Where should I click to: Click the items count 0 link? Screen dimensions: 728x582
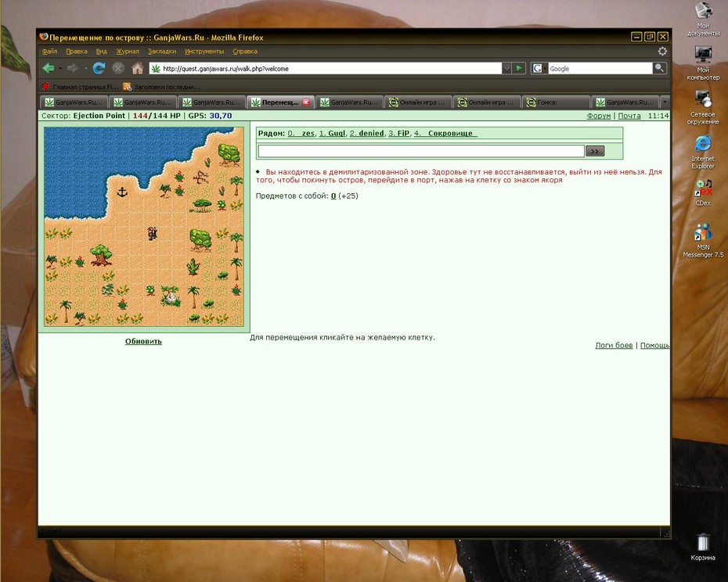pyautogui.click(x=333, y=196)
